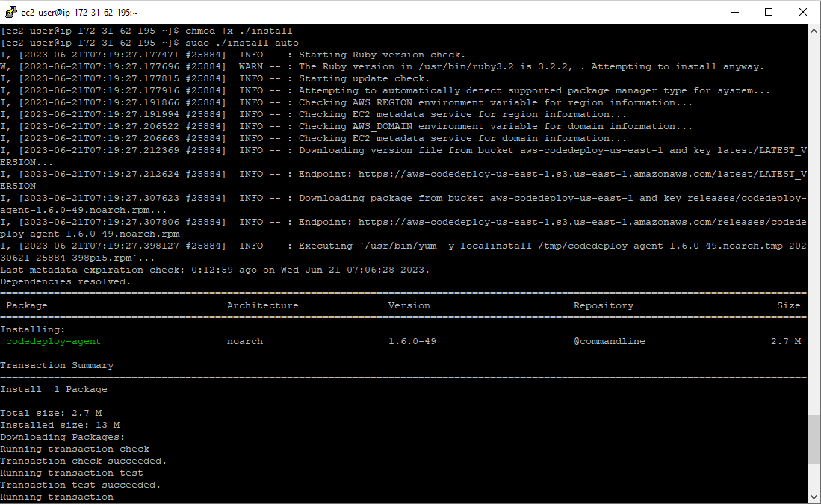Click the 'Repository' column header
Image resolution: width=821 pixels, height=504 pixels.
coord(603,305)
